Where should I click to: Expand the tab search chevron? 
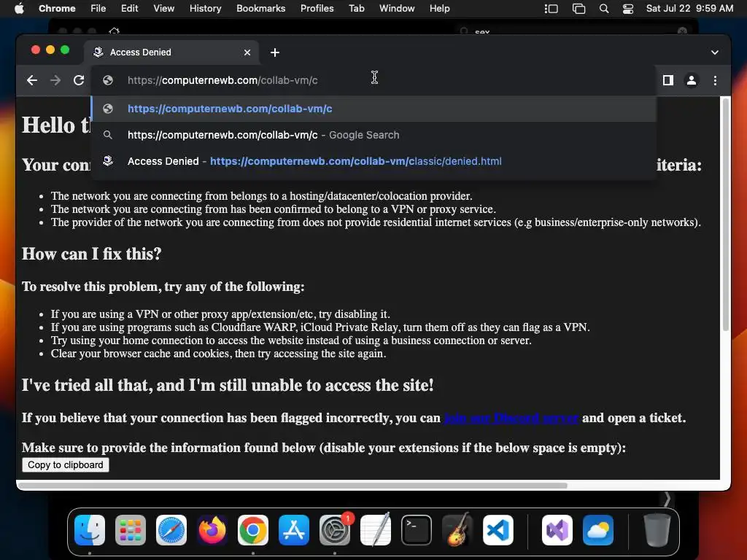(715, 52)
